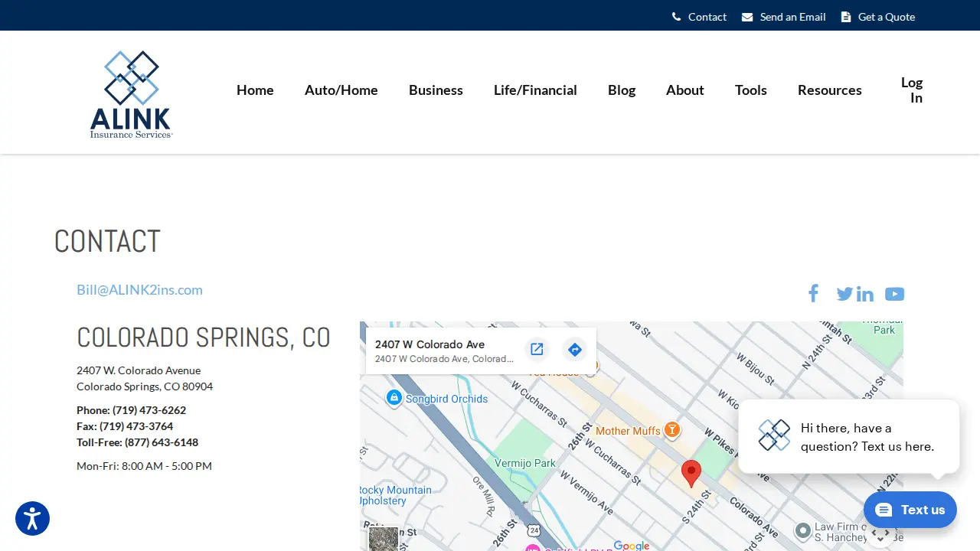
Task: Click envelope icon beside Send an Email
Action: 747,17
